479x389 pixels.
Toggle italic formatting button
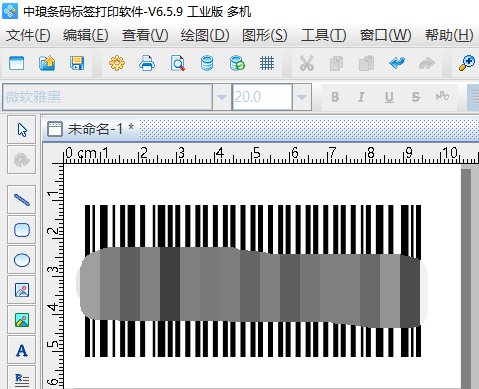point(361,97)
